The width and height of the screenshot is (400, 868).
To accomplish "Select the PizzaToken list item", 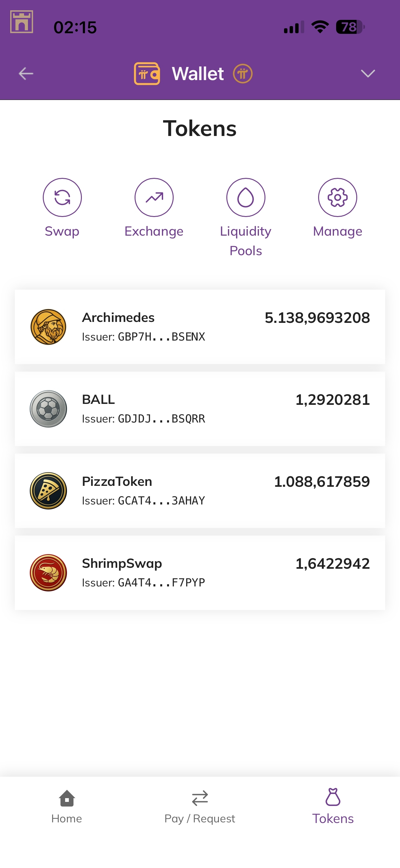I will coord(200,490).
